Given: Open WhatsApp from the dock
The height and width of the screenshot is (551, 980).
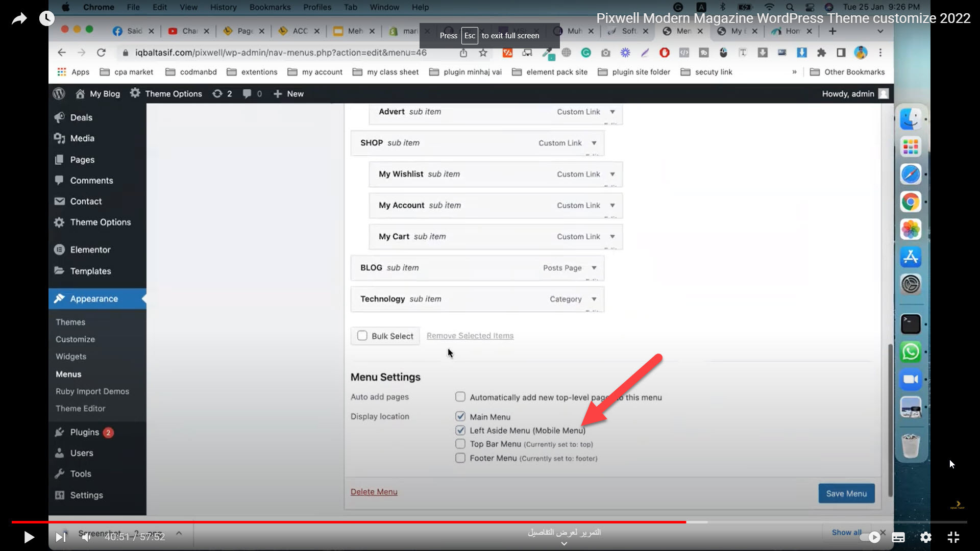Looking at the screenshot, I should [911, 352].
